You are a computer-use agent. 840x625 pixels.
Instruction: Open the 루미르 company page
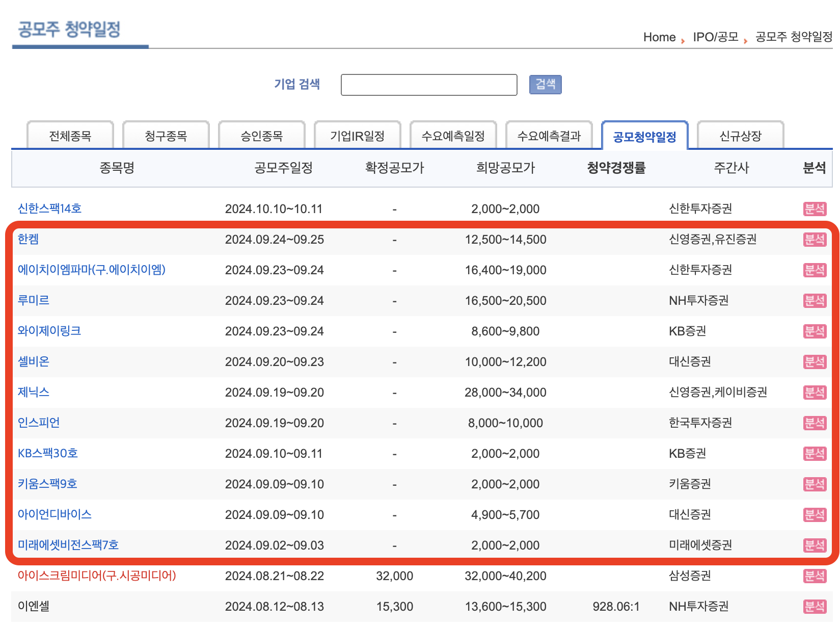pyautogui.click(x=34, y=300)
